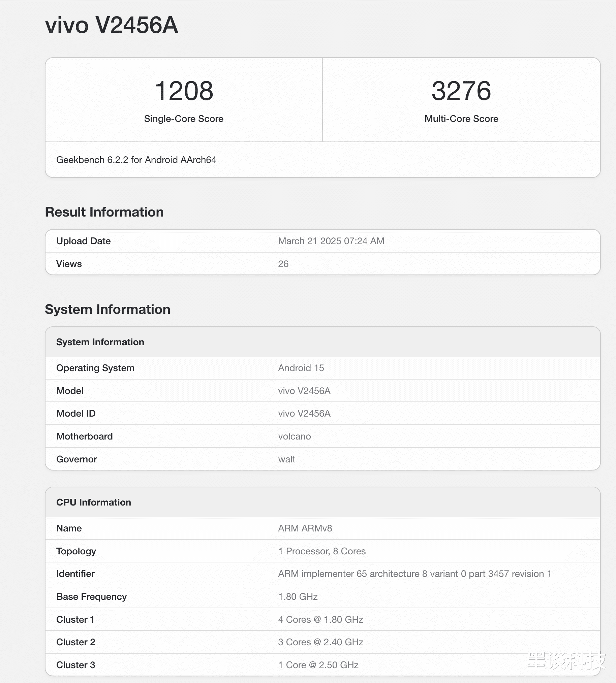Select the Governor walt value
The width and height of the screenshot is (616, 683).
point(287,459)
